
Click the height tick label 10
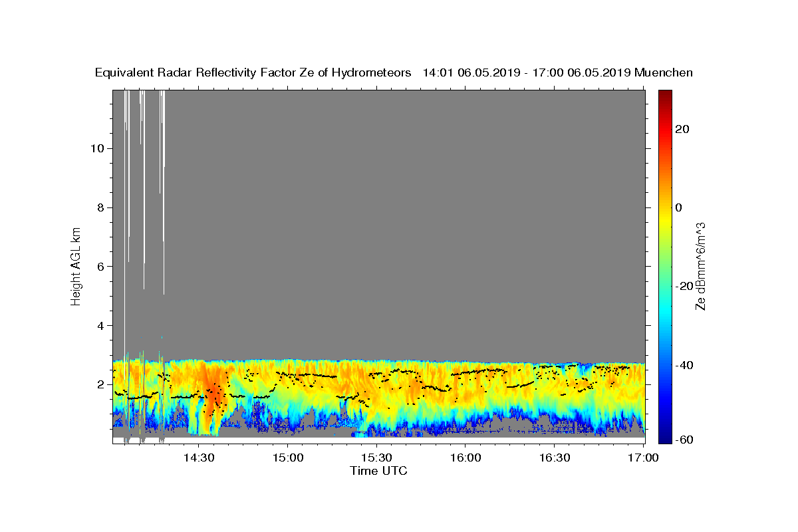pyautogui.click(x=97, y=148)
